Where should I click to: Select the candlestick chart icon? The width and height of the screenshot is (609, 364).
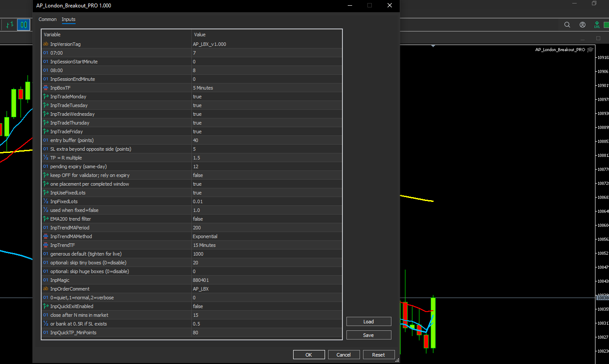24,25
